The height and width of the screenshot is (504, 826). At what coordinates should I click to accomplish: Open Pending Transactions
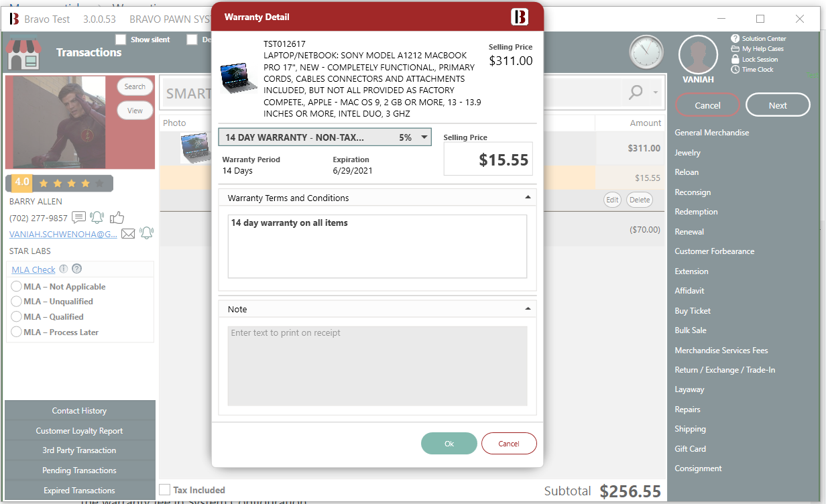pyautogui.click(x=80, y=470)
